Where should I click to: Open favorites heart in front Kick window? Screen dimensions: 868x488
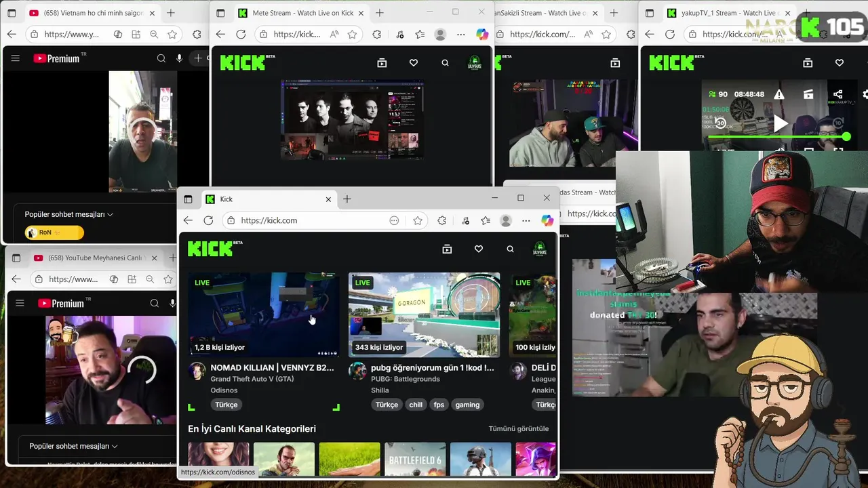click(479, 249)
